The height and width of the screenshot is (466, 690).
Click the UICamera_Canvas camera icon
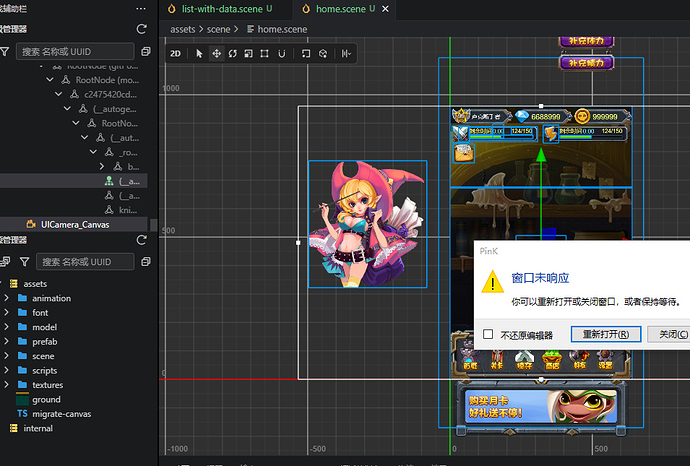click(x=31, y=224)
